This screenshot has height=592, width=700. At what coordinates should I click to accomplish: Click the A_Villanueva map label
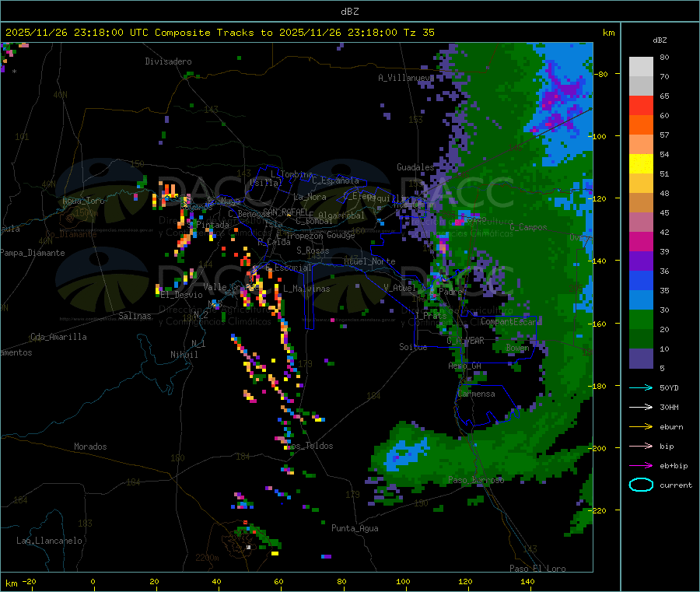tap(406, 78)
